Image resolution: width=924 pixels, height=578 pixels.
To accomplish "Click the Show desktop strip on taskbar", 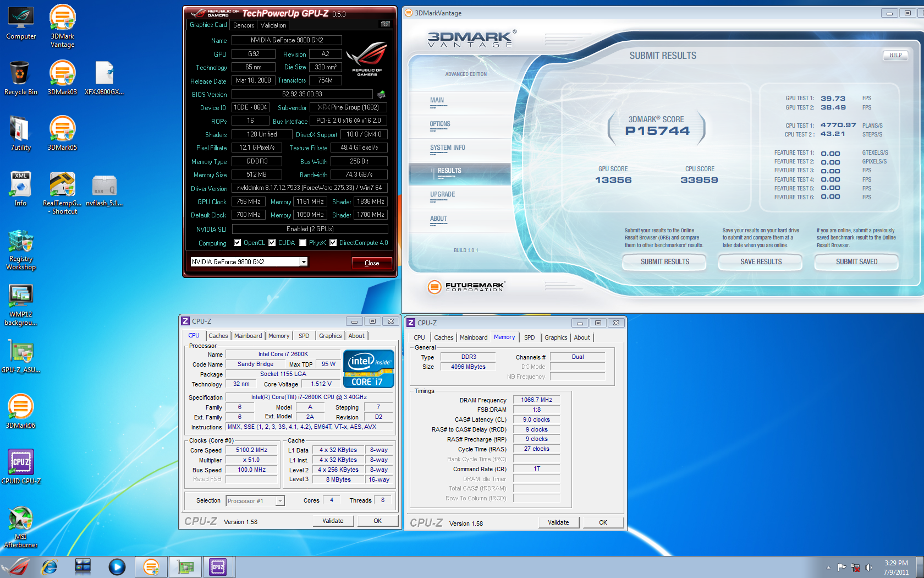I will click(x=920, y=567).
